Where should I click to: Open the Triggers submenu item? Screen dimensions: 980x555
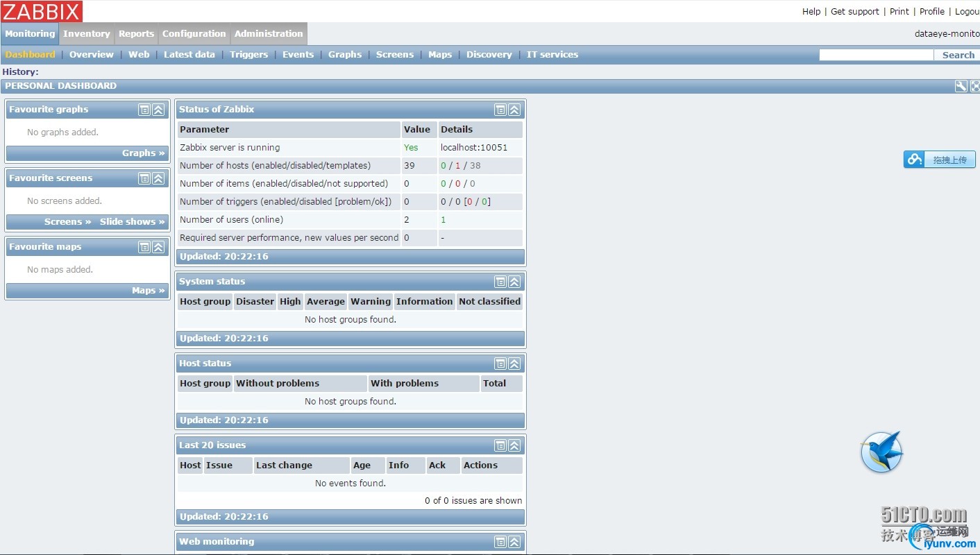pos(249,55)
